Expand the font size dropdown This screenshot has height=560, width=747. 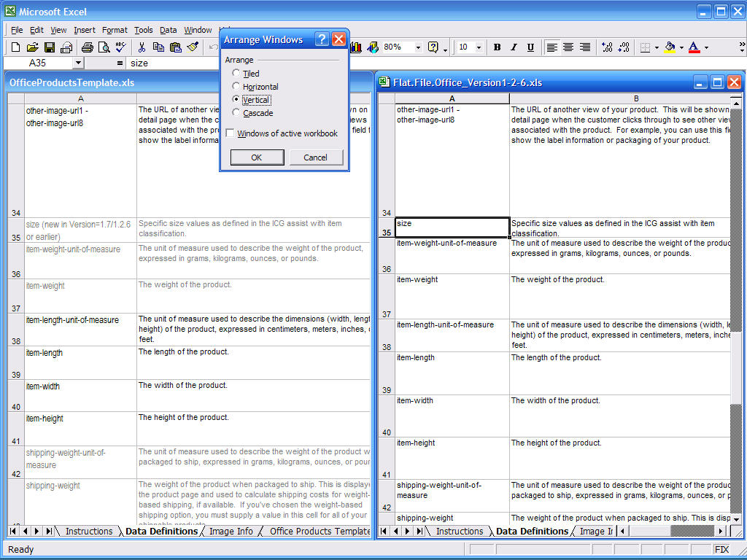coord(479,47)
